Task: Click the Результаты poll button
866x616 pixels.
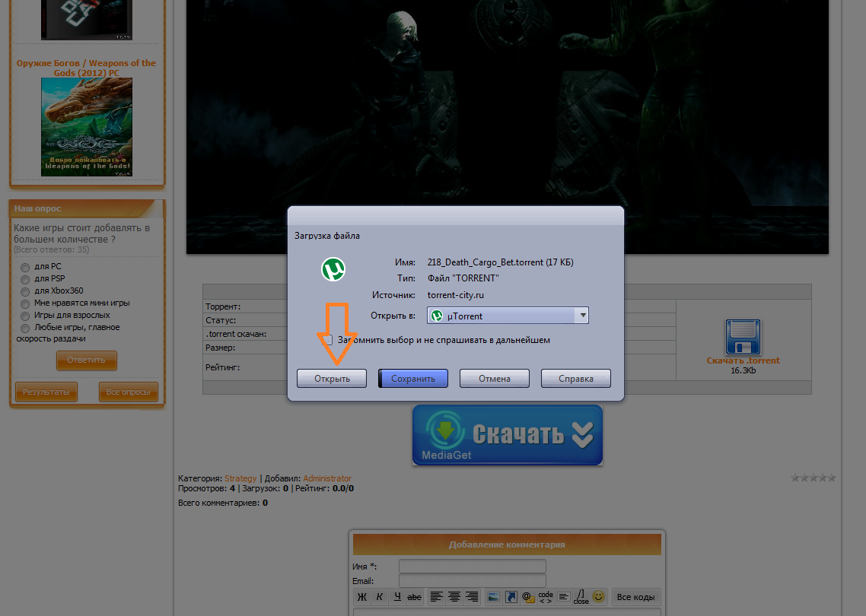Action: pos(46,392)
